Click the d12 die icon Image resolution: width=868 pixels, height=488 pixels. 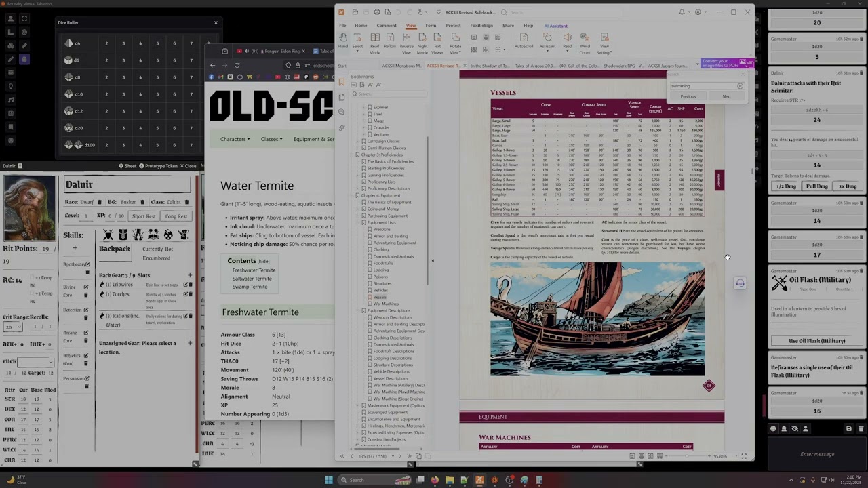click(x=69, y=111)
